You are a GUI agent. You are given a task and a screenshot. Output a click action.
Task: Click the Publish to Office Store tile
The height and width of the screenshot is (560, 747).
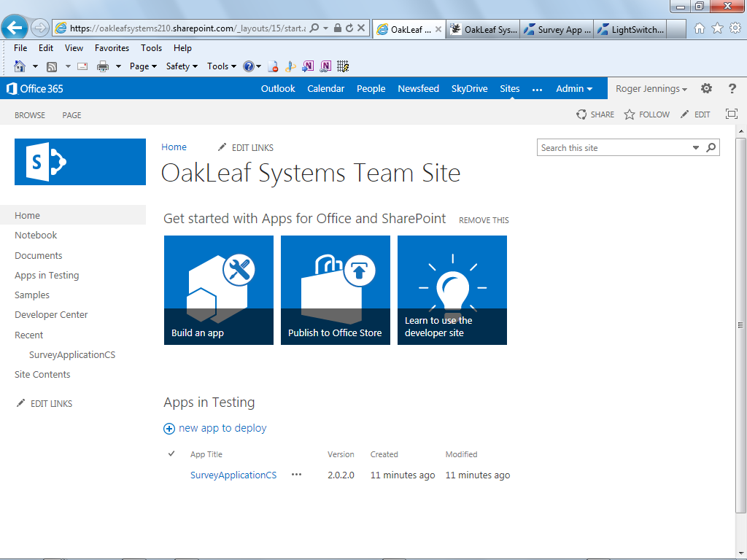coord(336,290)
